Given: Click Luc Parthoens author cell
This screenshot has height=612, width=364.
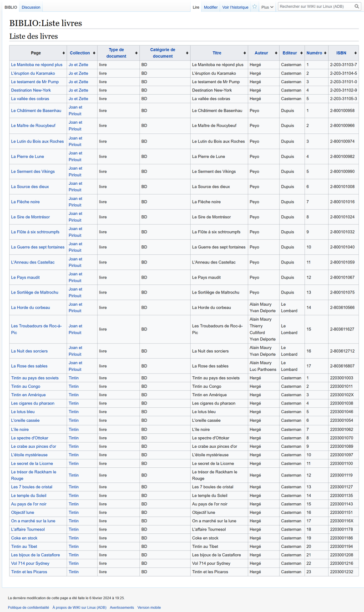Looking at the screenshot, I should 263,369.
